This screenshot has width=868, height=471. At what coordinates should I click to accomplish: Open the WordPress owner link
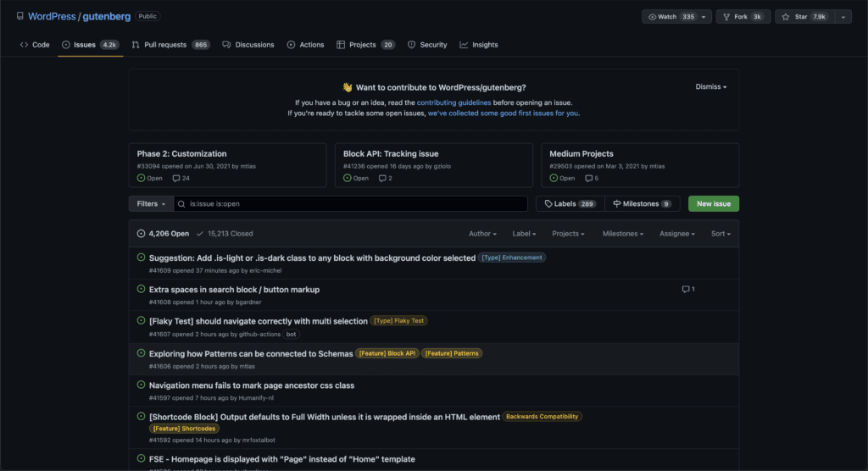click(x=52, y=17)
